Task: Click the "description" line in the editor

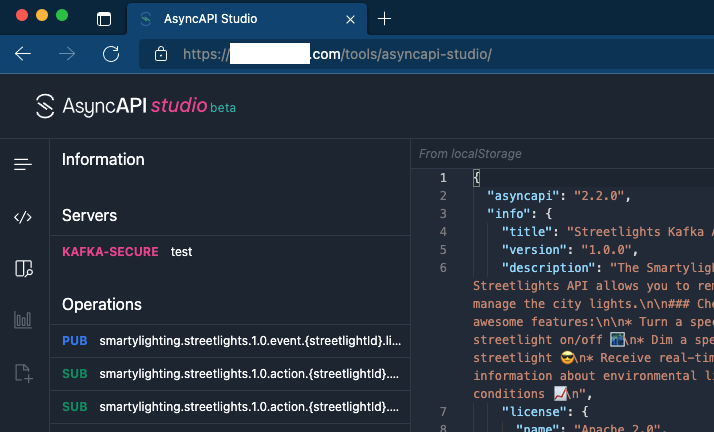Action: 607,268
